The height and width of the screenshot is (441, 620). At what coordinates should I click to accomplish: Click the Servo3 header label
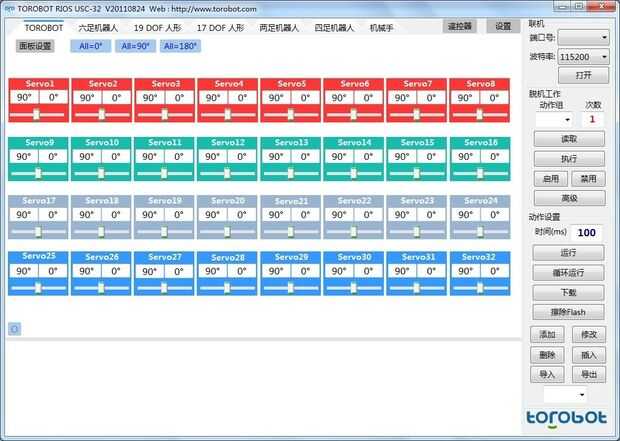(165, 83)
